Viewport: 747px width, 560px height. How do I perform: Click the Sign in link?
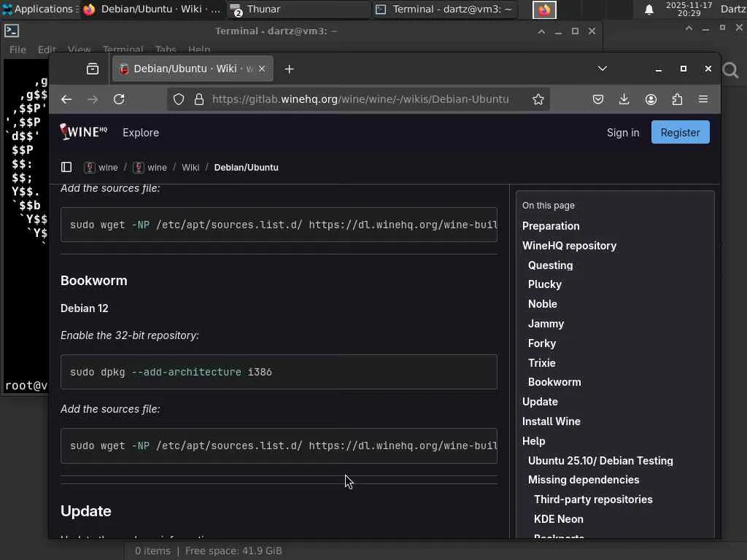click(623, 133)
